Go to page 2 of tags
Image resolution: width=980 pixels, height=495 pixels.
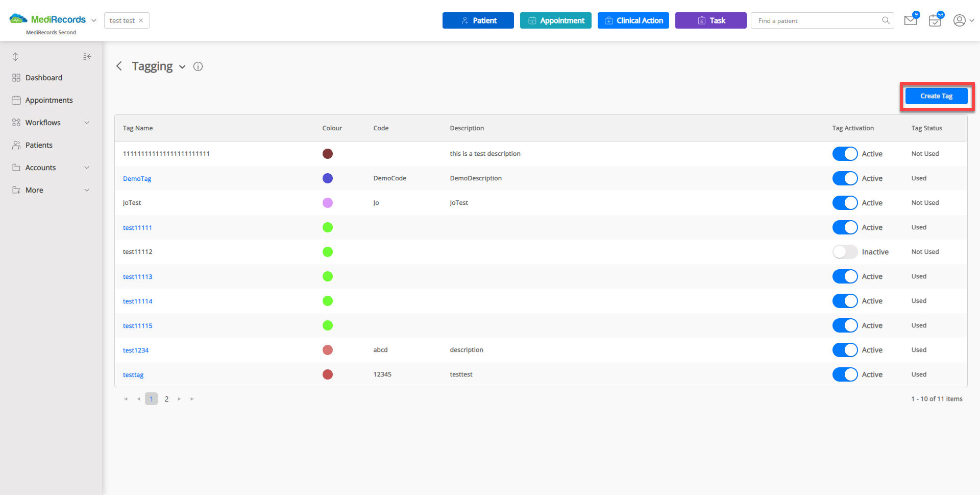(166, 399)
